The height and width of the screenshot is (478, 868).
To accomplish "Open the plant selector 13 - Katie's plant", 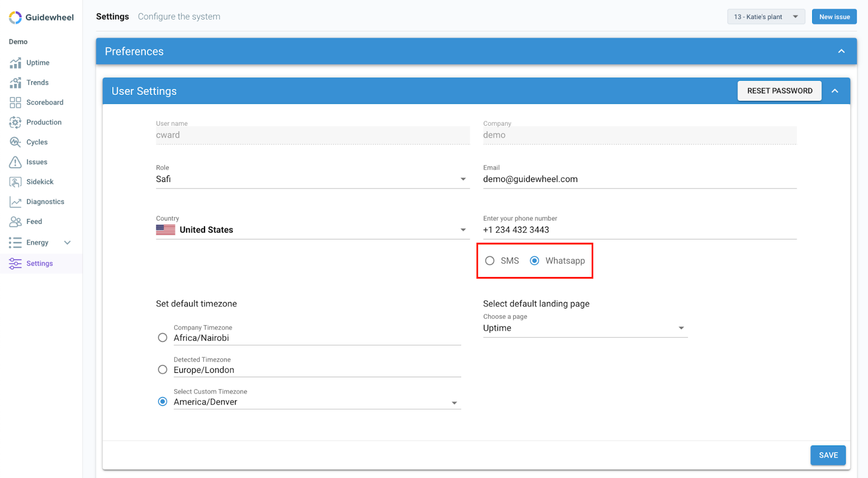I will 766,17.
